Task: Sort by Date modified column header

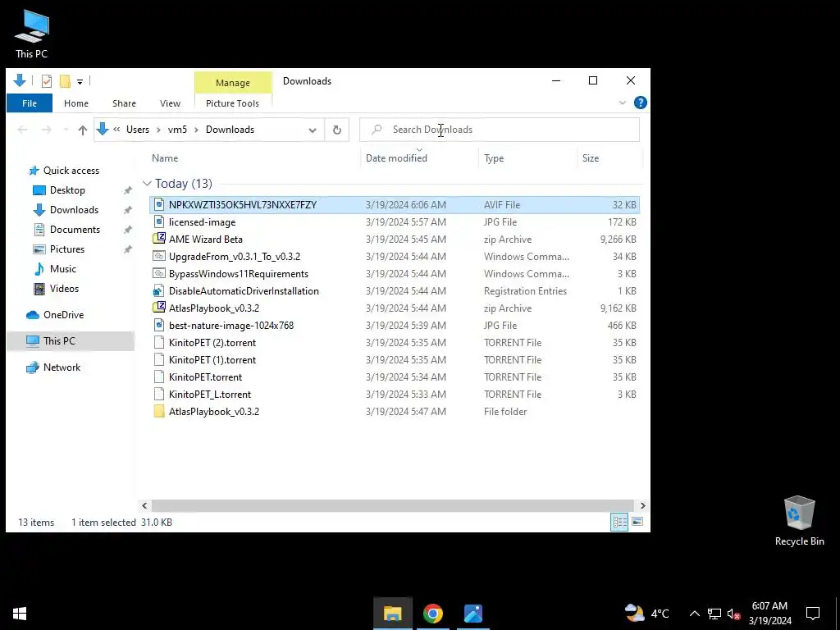Action: (x=419, y=158)
